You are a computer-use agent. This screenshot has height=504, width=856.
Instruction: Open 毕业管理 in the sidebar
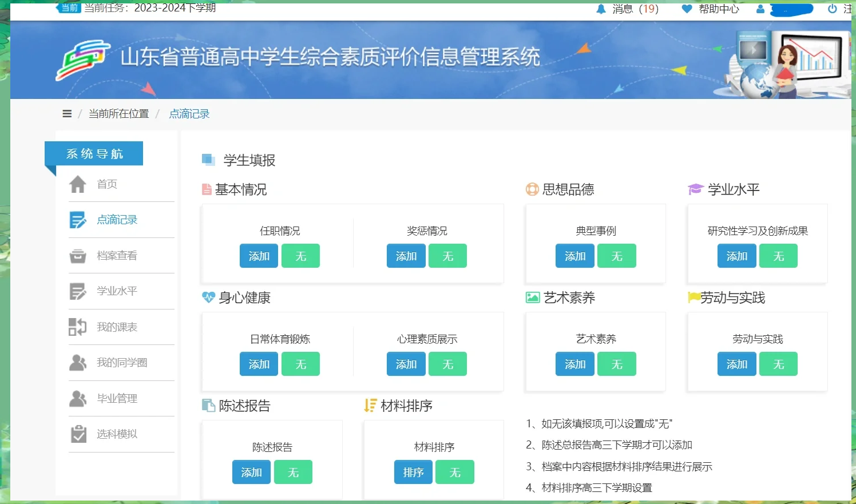click(x=117, y=399)
